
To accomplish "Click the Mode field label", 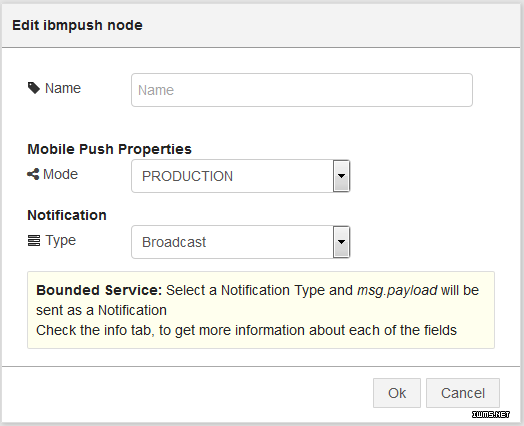I will click(60, 174).
